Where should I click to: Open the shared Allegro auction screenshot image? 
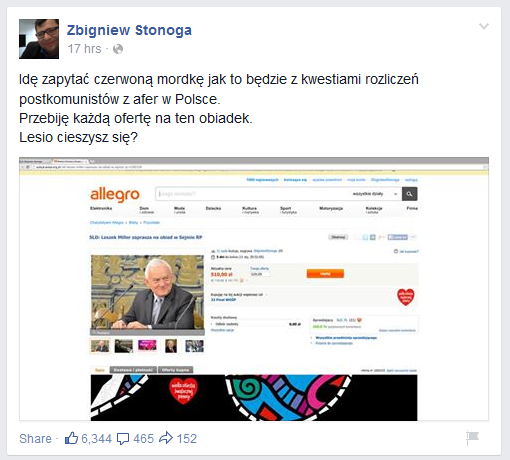[x=254, y=289]
